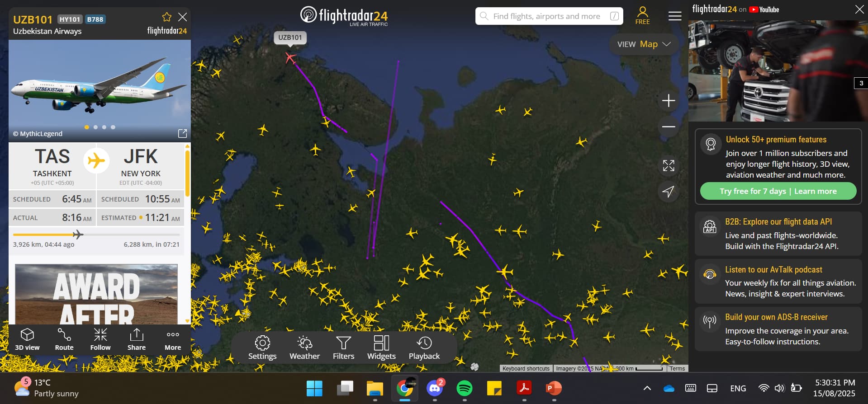
Task: Click the HY101 flight number badge
Action: click(70, 19)
